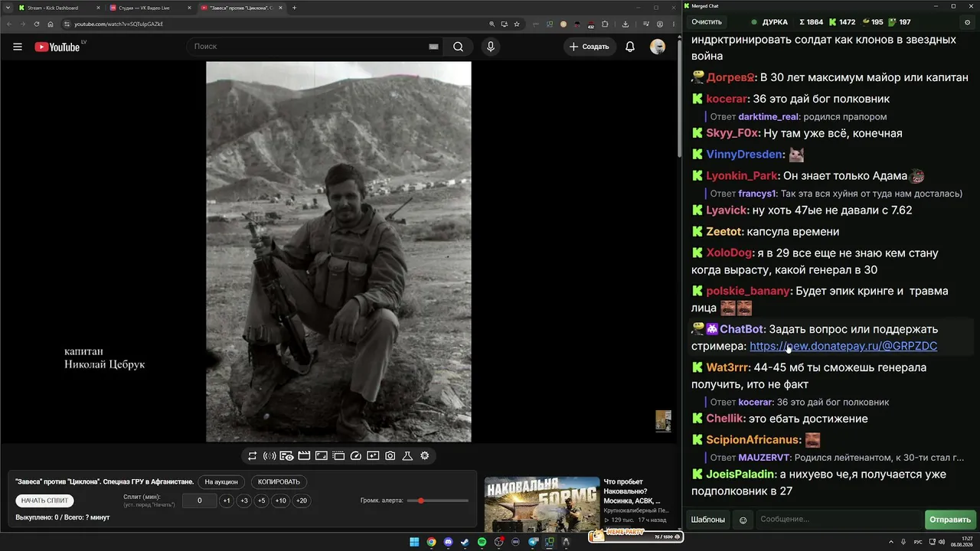Click the clapperboard icon in player toolbar
980x551 pixels.
(x=304, y=456)
